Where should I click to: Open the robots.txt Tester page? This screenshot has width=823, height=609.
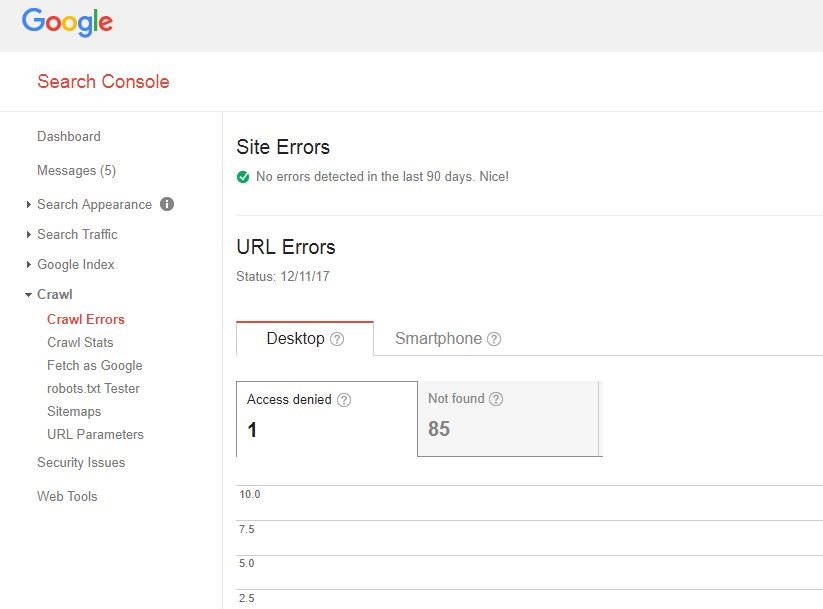click(x=93, y=388)
